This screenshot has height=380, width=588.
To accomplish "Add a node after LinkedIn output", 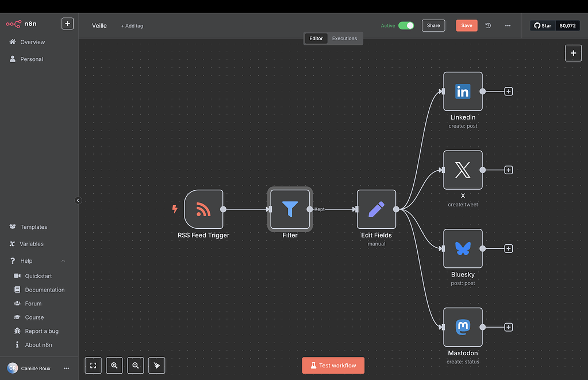I will pos(508,91).
